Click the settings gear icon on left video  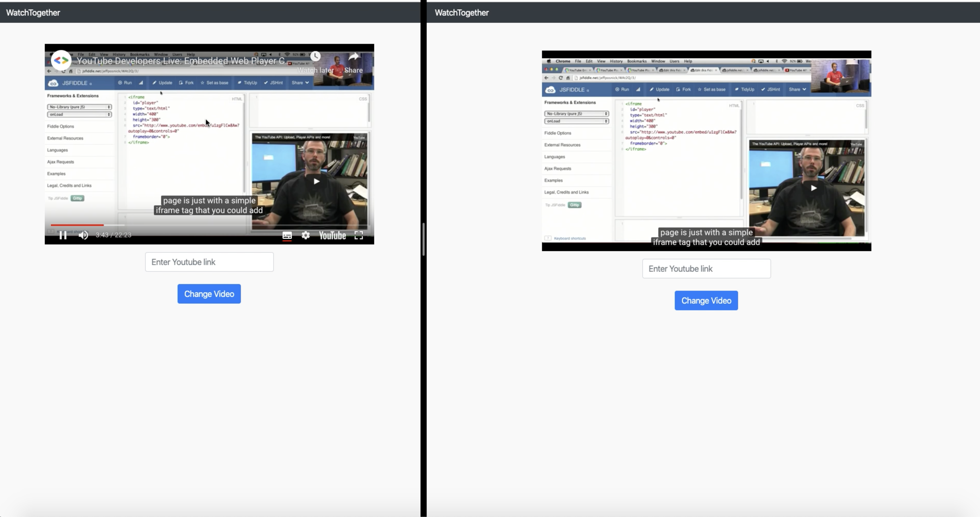pyautogui.click(x=305, y=235)
